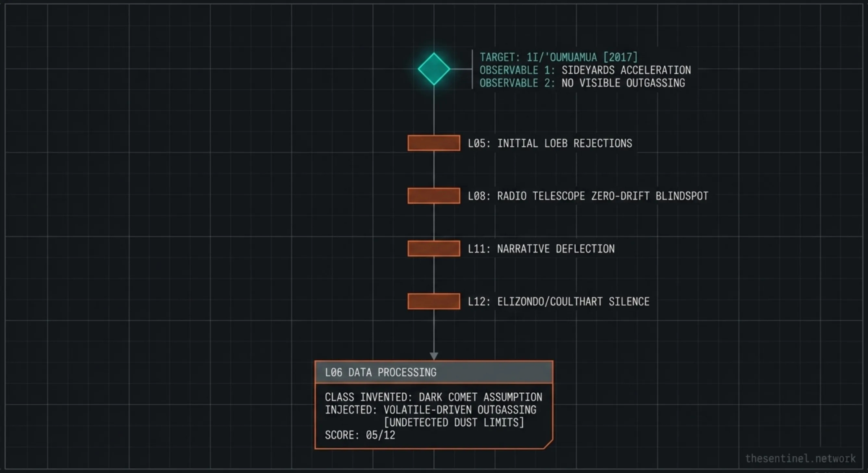This screenshot has width=868, height=473.
Task: Select the L11 orange block
Action: tap(434, 249)
